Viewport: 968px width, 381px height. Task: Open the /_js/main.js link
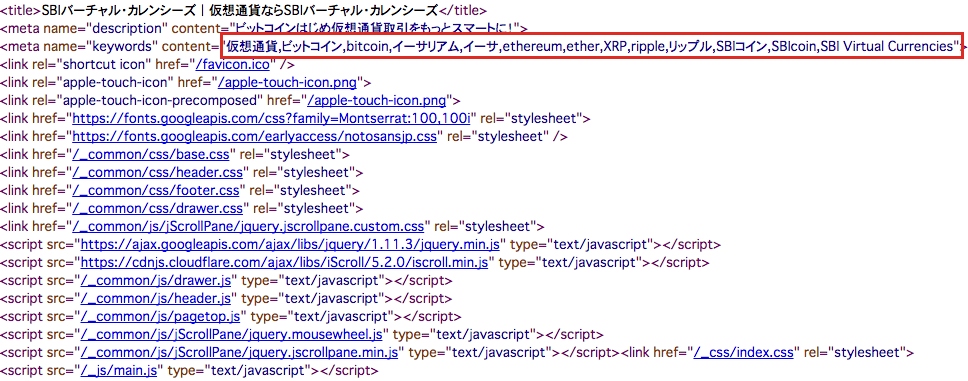click(120, 371)
